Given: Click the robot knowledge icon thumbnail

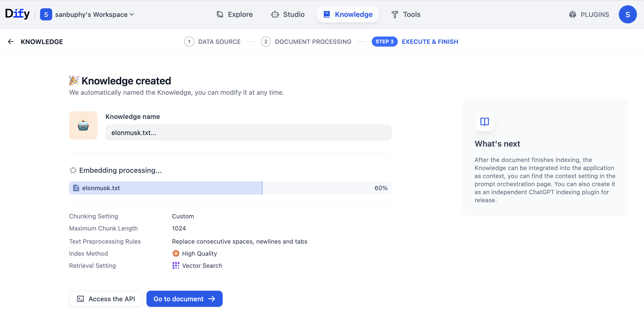Looking at the screenshot, I should pyautogui.click(x=83, y=125).
